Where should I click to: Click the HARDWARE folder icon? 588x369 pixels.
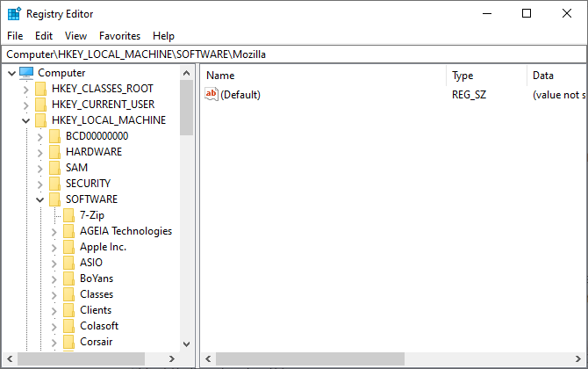55,152
